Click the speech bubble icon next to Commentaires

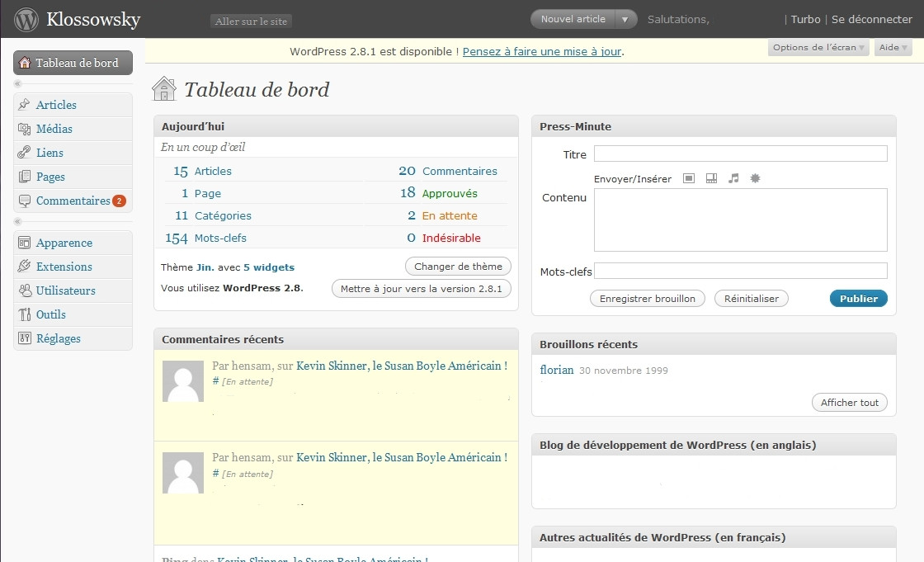pyautogui.click(x=24, y=201)
